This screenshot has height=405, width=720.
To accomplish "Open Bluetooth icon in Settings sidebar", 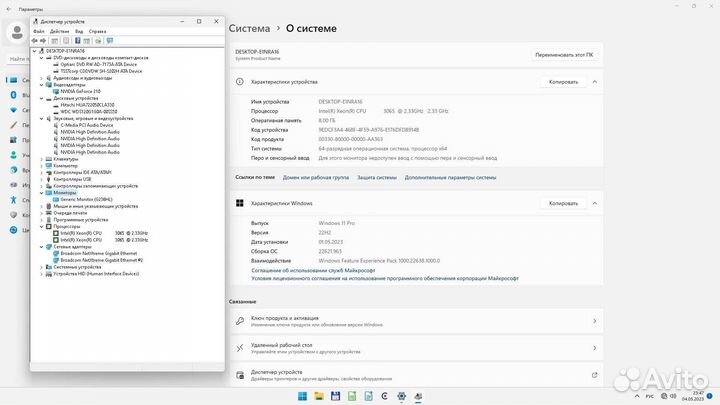I will pos(14,95).
